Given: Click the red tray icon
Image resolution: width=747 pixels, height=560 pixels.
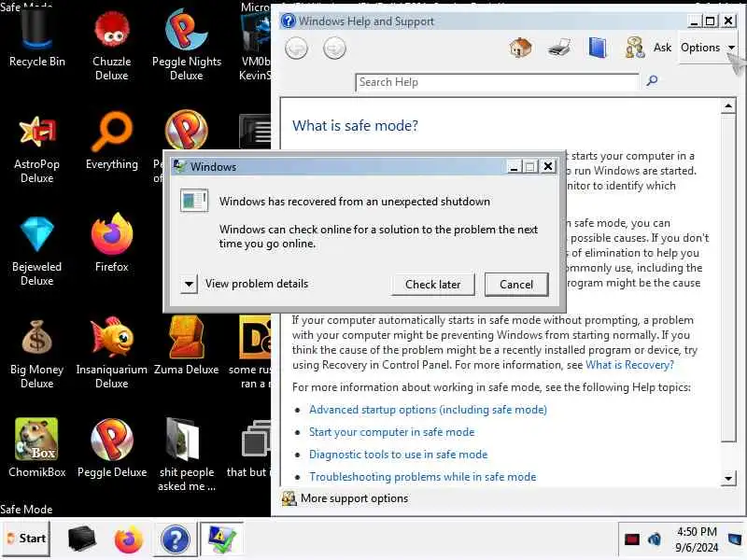Looking at the screenshot, I should tap(632, 539).
